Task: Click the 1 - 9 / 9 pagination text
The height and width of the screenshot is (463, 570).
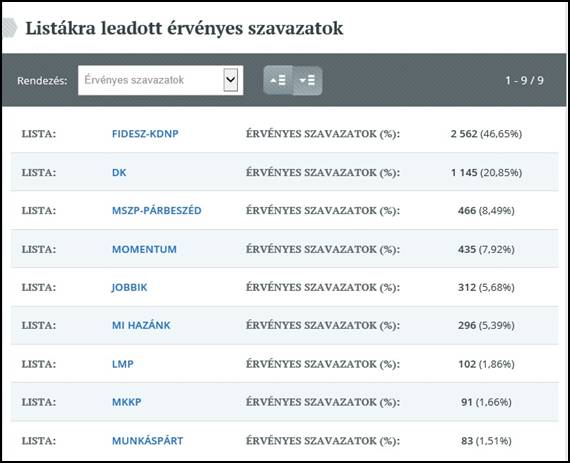Action: tap(525, 80)
